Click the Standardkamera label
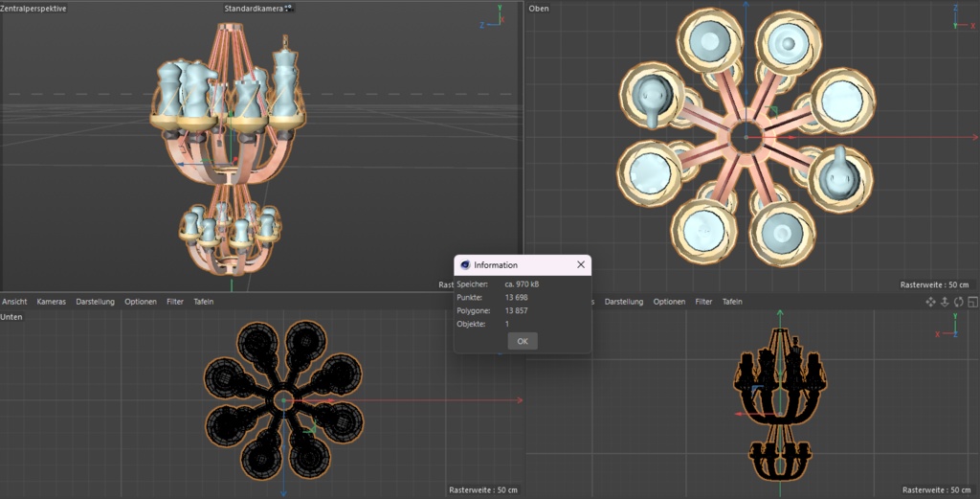The image size is (980, 499). pos(254,8)
